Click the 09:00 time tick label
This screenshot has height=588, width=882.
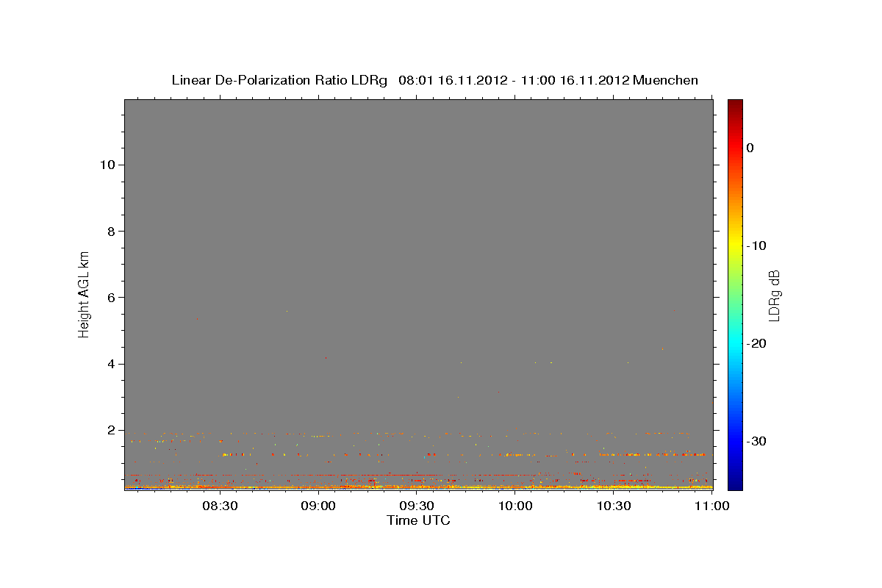[x=318, y=506]
